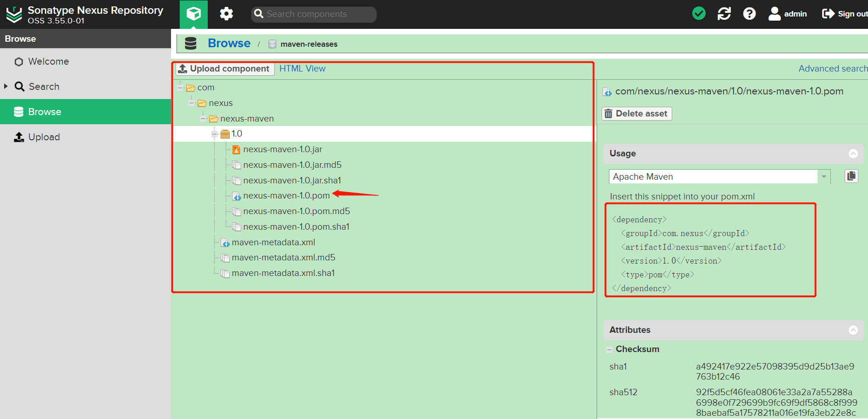This screenshot has width=868, height=419.
Task: Collapse the nexus-maven folder node
Action: point(203,119)
